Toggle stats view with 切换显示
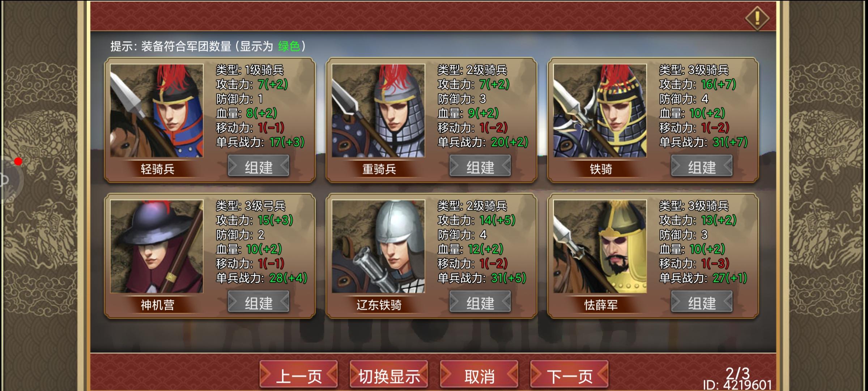 coord(389,375)
